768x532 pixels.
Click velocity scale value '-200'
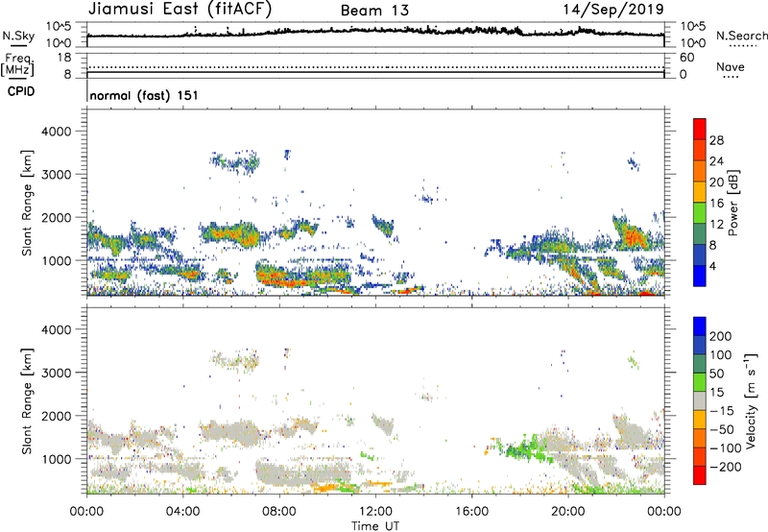726,467
